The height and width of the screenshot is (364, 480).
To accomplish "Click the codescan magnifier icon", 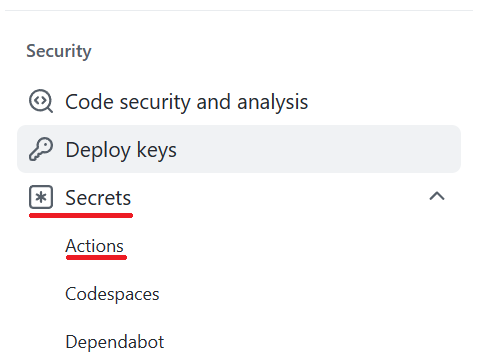I will (41, 101).
